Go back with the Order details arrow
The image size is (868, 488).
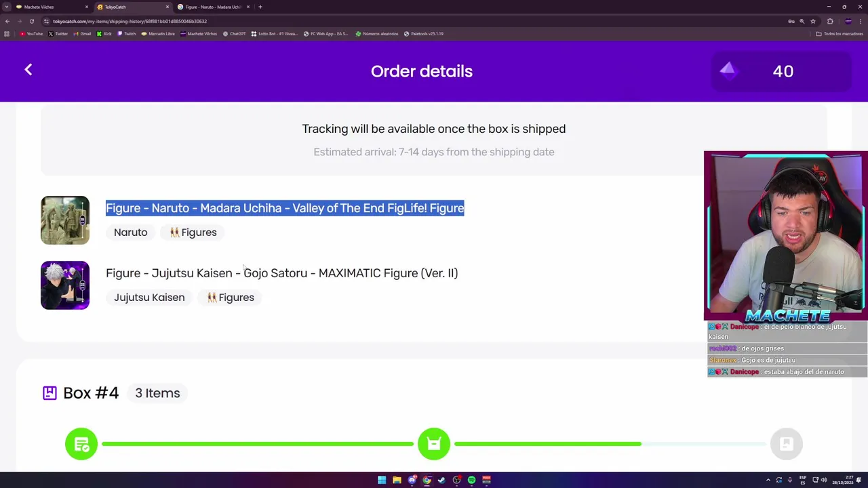click(x=28, y=70)
